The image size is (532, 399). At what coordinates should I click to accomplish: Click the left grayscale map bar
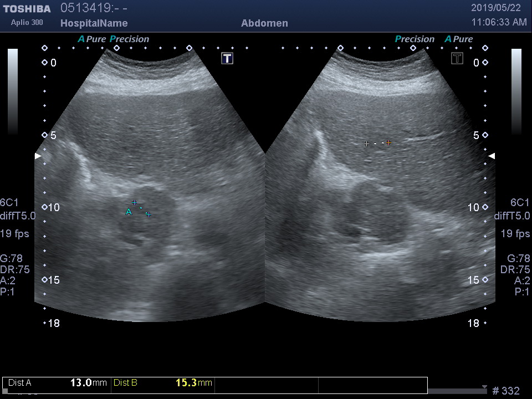[x=13, y=91]
